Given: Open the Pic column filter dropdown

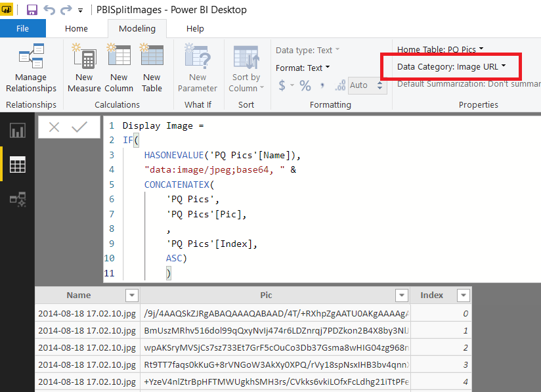Looking at the screenshot, I should [x=402, y=295].
